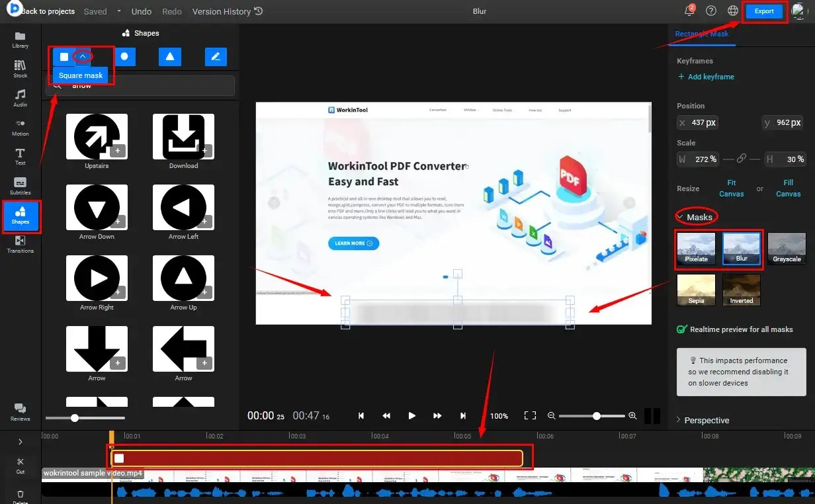Select the Motion tool in the sidebar
The width and height of the screenshot is (815, 504).
[x=20, y=127]
